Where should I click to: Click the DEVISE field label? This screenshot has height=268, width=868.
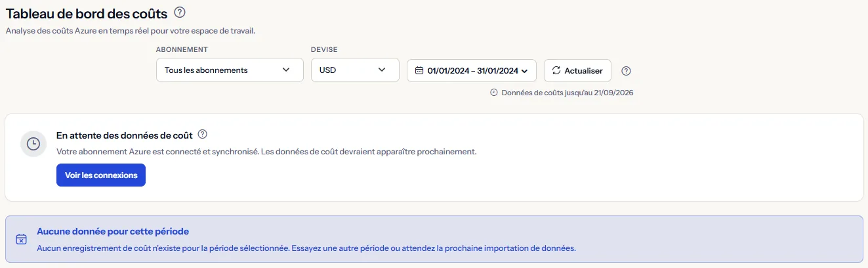point(324,50)
